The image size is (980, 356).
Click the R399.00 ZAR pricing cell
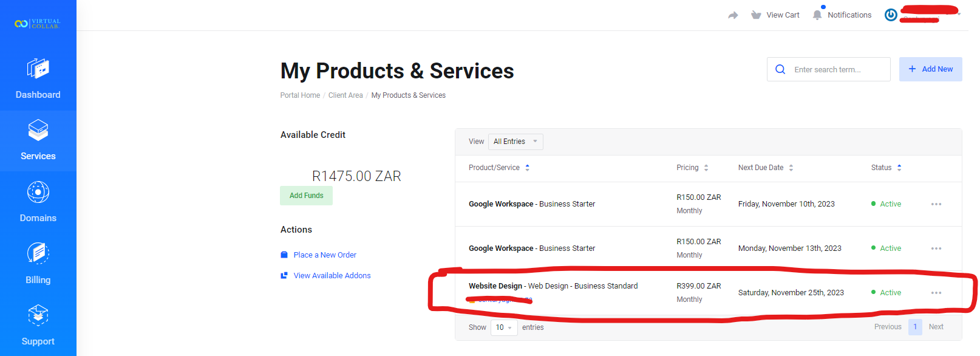699,286
